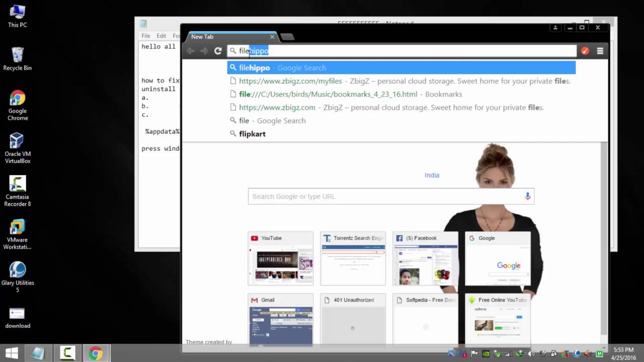Open the Chrome hamburger menu
The image size is (644, 362).
tap(600, 51)
